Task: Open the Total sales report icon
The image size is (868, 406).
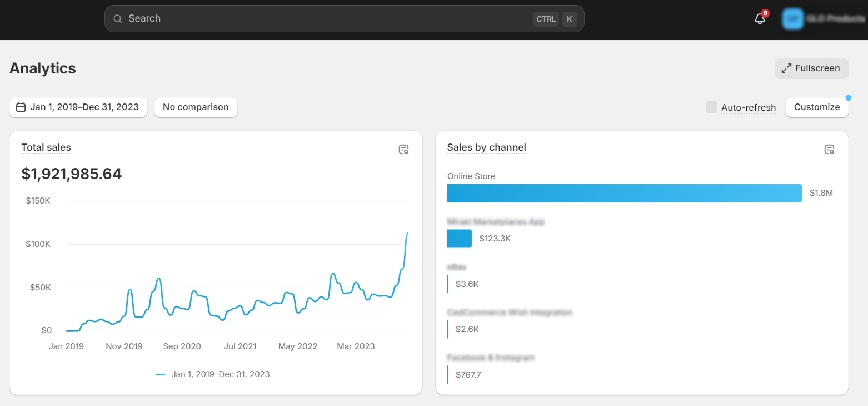Action: (x=404, y=149)
